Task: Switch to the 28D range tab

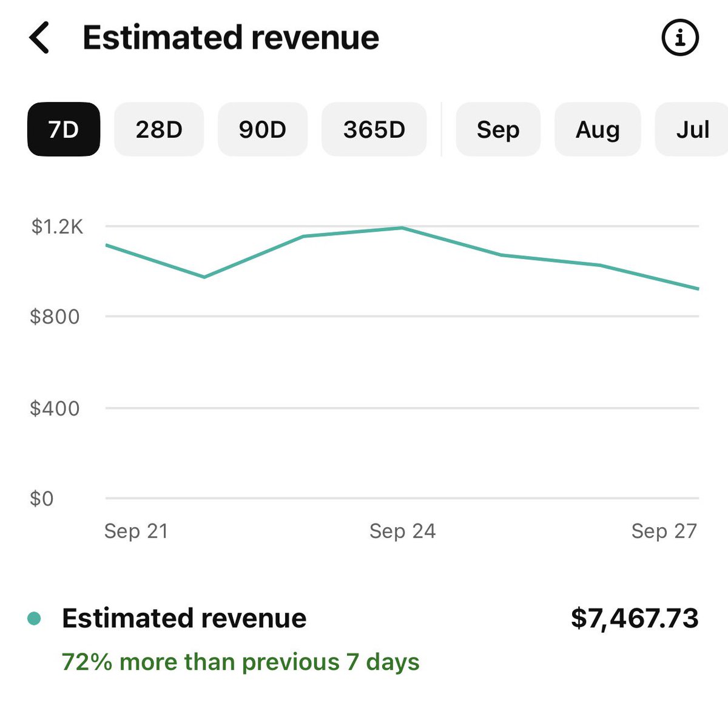Action: (x=159, y=129)
